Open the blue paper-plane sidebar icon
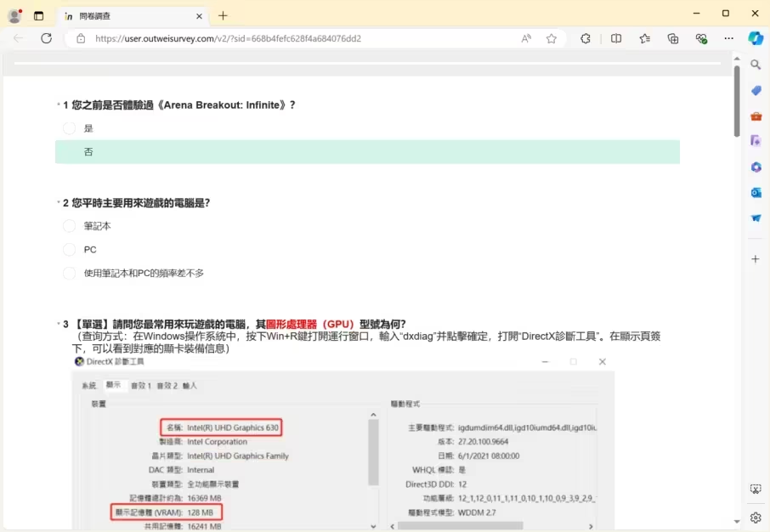770x532 pixels. 756,218
